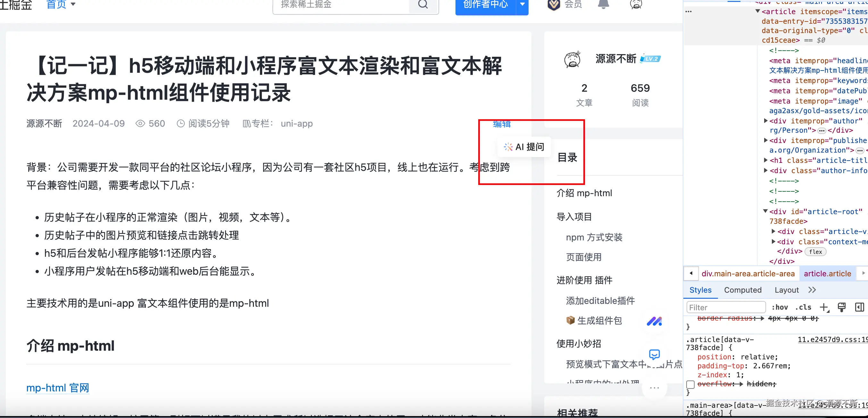Click the blue comment bubble icon
The height and width of the screenshot is (418, 868).
click(x=655, y=354)
